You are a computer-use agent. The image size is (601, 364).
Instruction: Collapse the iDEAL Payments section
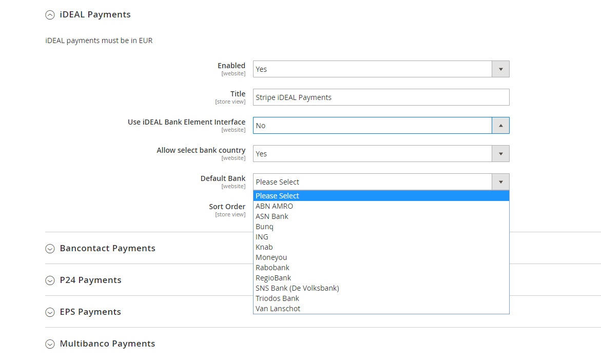click(50, 15)
